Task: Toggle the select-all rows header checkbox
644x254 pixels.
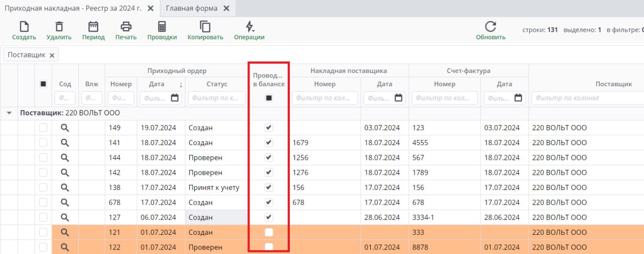Action: pyautogui.click(x=43, y=84)
